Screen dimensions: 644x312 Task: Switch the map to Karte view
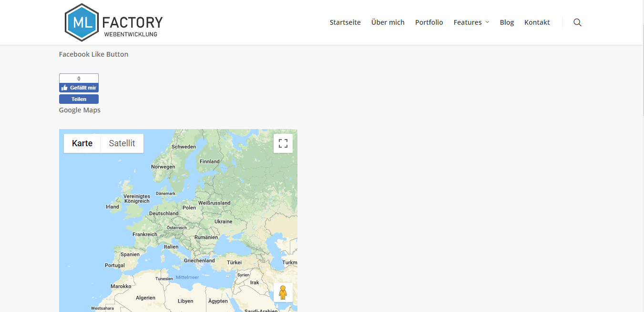pyautogui.click(x=82, y=143)
